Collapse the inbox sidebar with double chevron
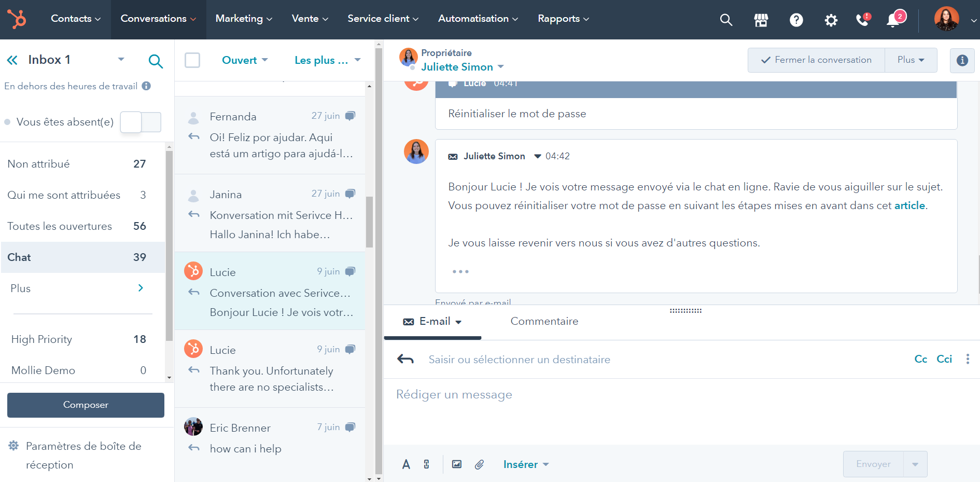980x482 pixels. click(x=12, y=60)
